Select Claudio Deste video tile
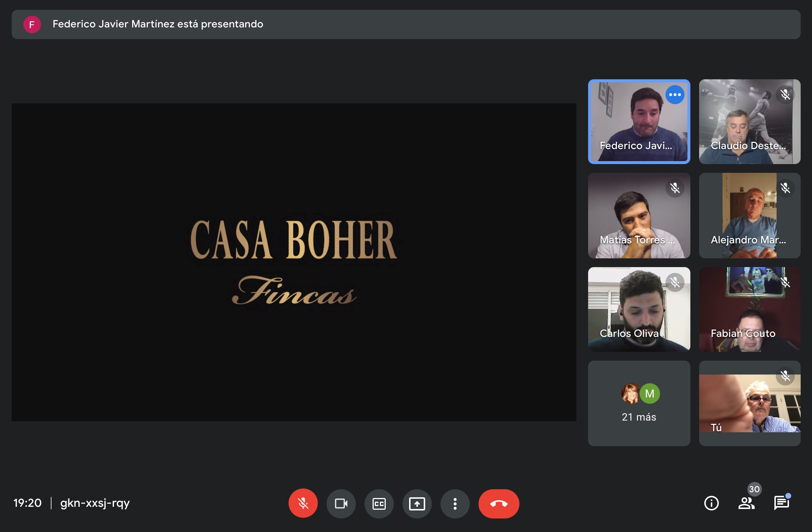 click(x=750, y=122)
